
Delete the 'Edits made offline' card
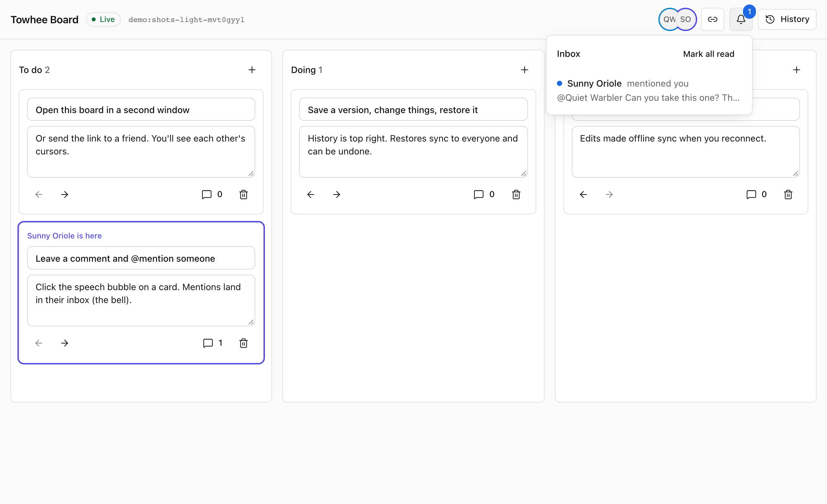click(788, 194)
